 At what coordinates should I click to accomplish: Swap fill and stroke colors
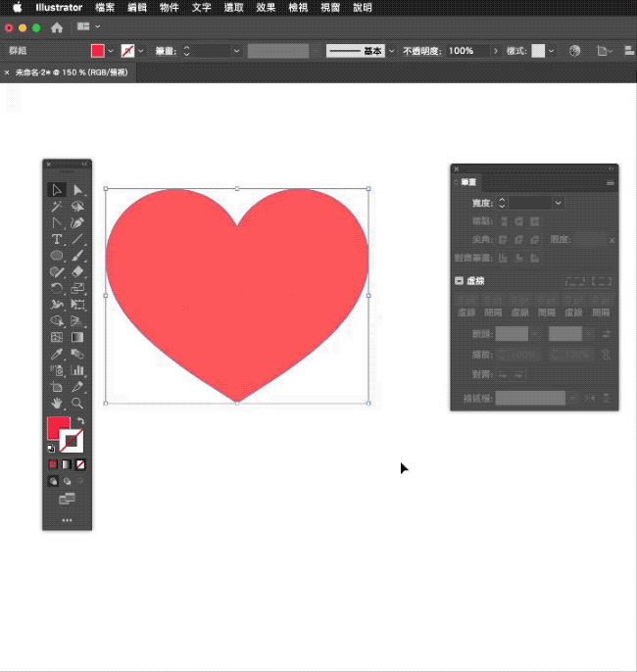click(x=80, y=422)
